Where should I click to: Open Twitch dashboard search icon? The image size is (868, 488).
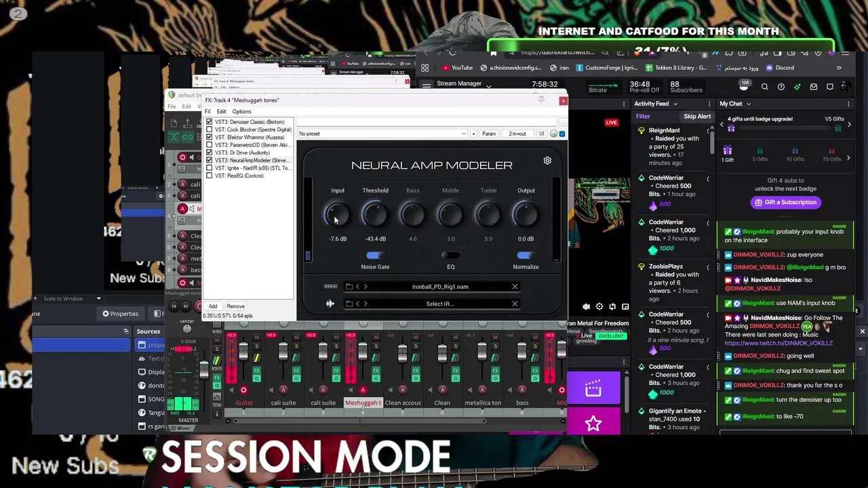click(764, 87)
